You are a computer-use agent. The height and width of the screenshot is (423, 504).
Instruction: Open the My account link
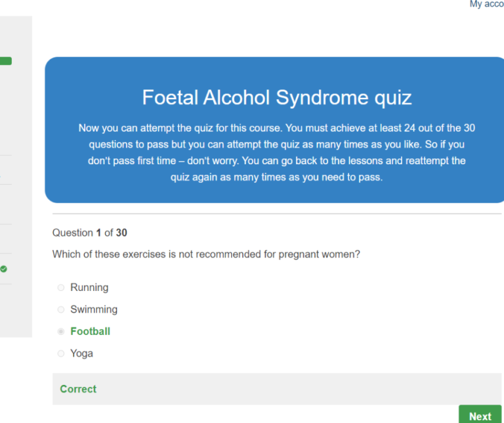[486, 5]
